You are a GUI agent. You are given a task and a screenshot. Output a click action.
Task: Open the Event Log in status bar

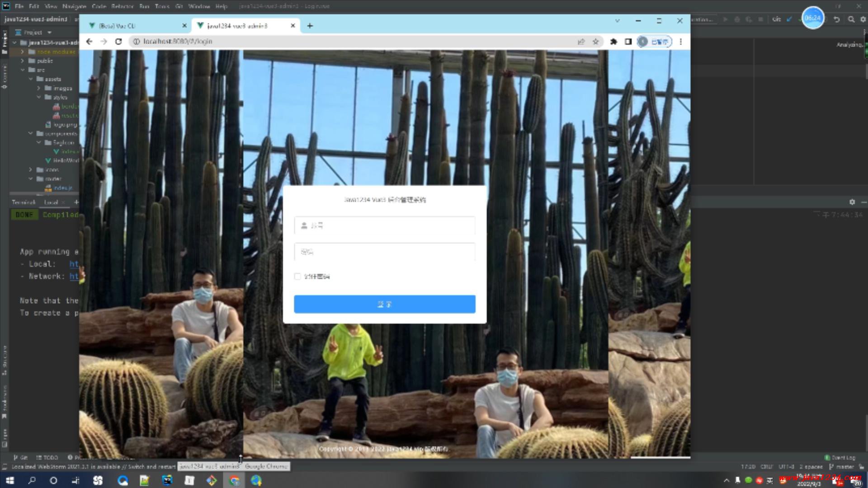840,457
